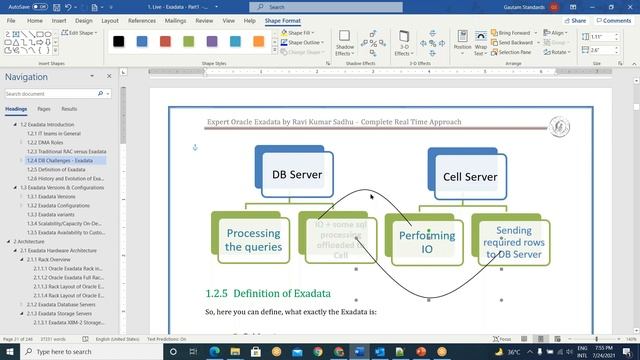Open the File menu
640x360 pixels.
coord(11,21)
